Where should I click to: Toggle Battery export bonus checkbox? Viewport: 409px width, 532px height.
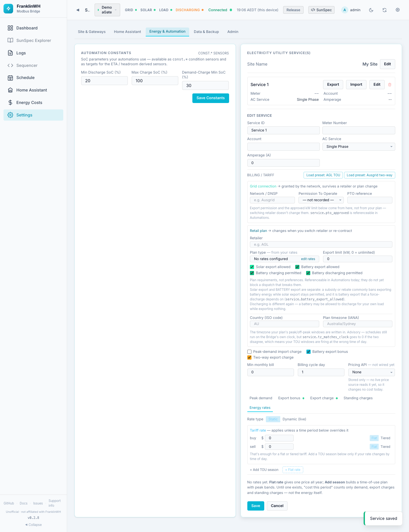click(x=308, y=352)
